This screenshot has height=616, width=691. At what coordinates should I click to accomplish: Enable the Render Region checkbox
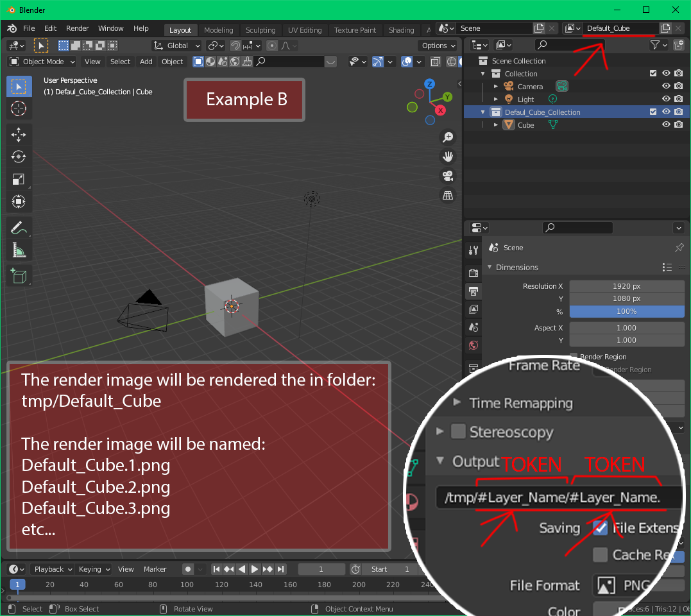(574, 357)
